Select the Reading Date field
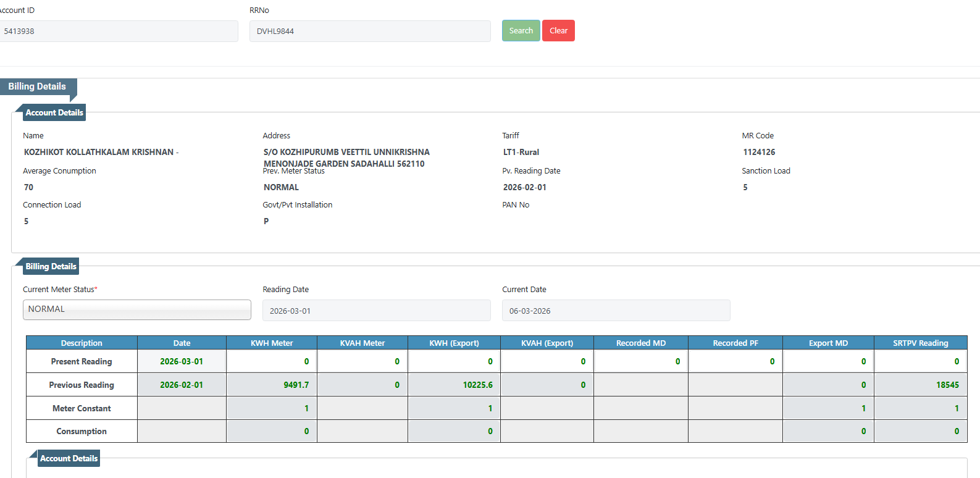The width and height of the screenshot is (980, 478). 376,311
